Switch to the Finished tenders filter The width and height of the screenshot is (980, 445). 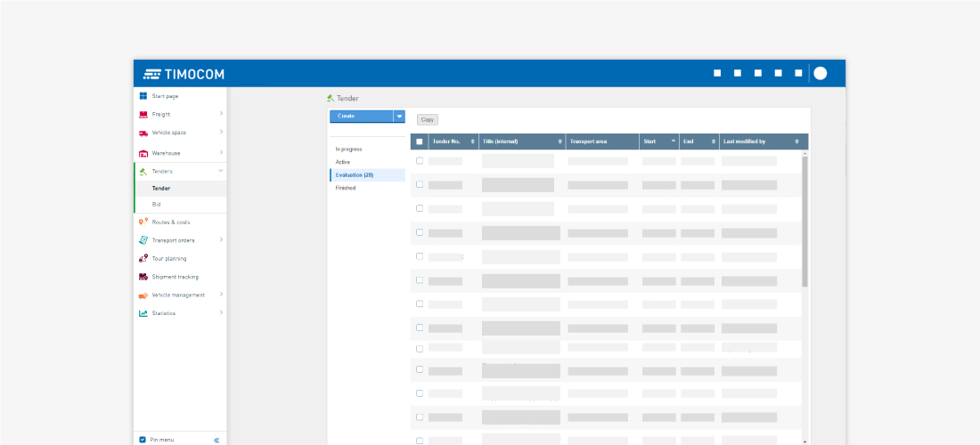point(346,188)
